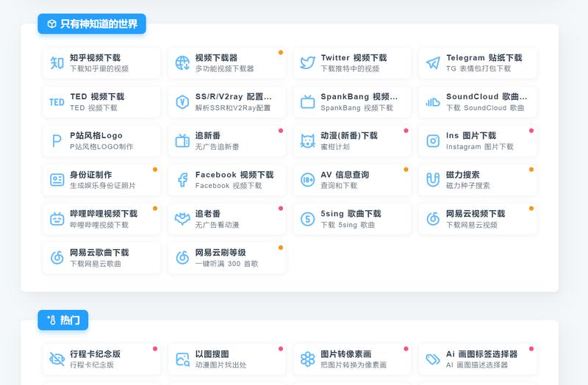Screen dimensions: 588x385
Task: Select the 热门 category tab
Action: (x=63, y=320)
